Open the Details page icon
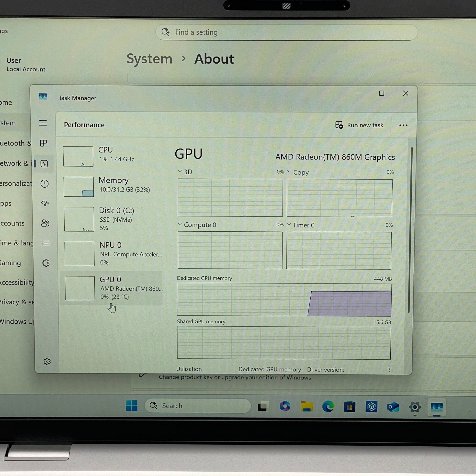 click(x=45, y=243)
